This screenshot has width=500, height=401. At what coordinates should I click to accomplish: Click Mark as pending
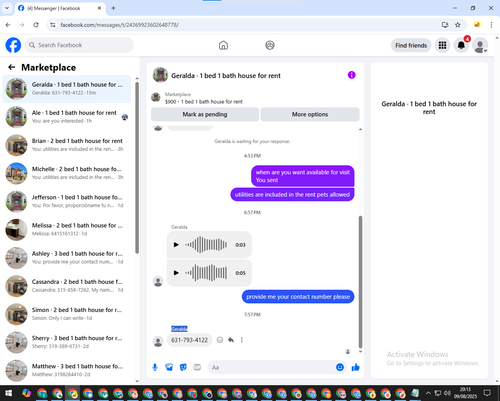point(205,114)
